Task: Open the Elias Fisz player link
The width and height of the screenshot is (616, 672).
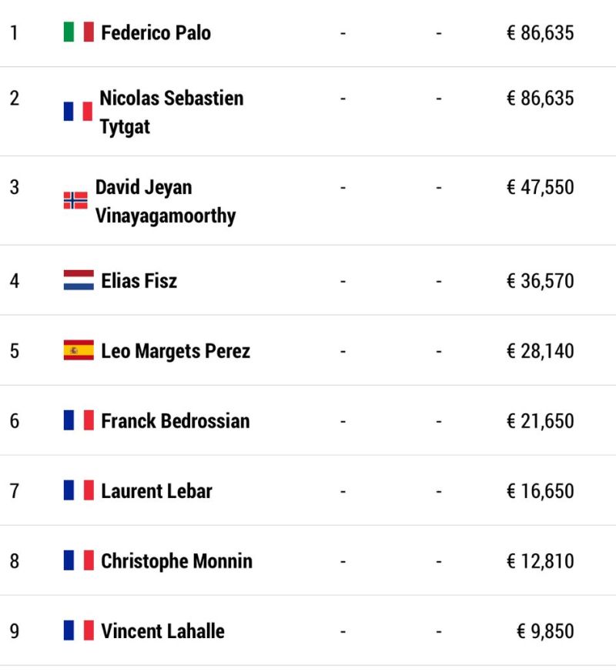Action: [x=139, y=281]
